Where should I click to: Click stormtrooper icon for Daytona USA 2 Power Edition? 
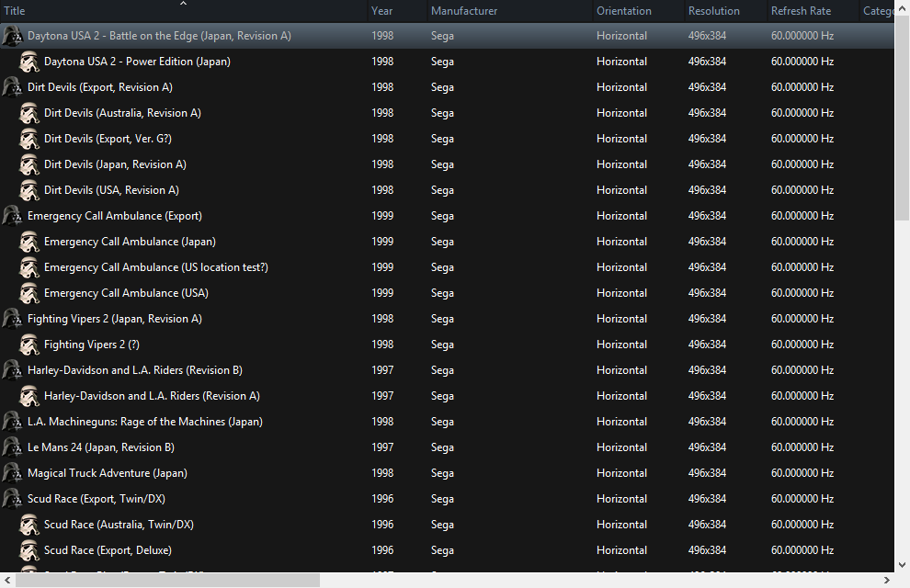pyautogui.click(x=28, y=62)
